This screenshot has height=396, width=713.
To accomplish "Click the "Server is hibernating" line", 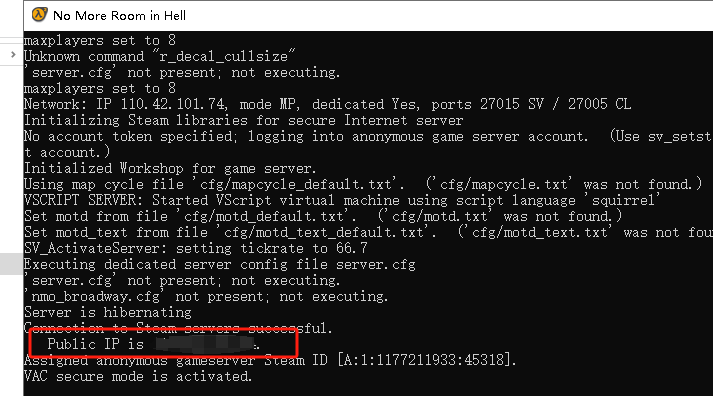I will pos(108,312).
